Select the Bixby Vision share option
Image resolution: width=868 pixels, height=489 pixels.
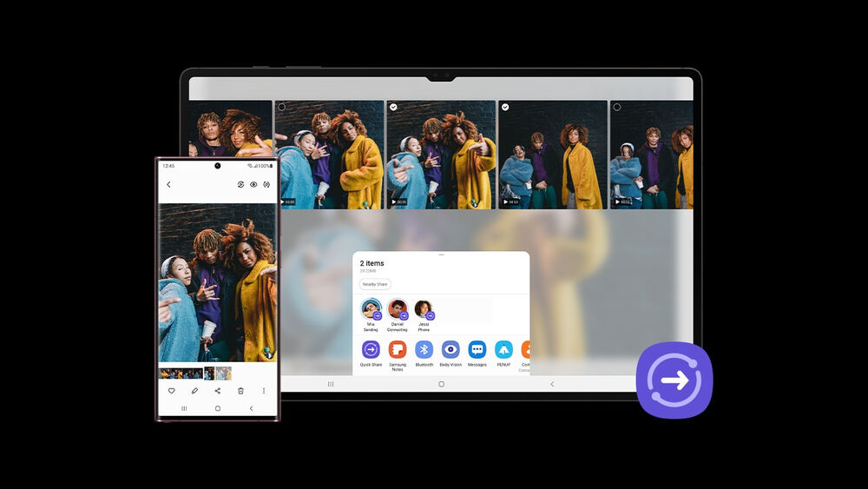point(450,350)
